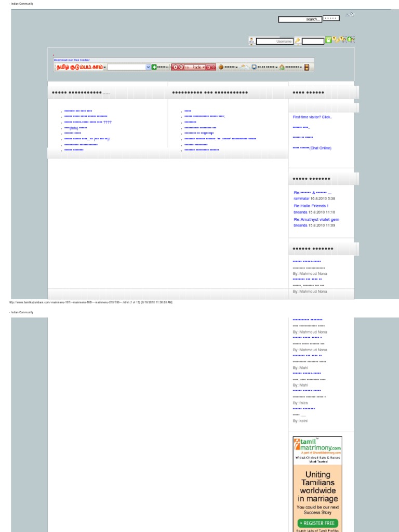Click the film strip icon in toolbar
The width and height of the screenshot is (399, 532).
pyautogui.click(x=307, y=67)
